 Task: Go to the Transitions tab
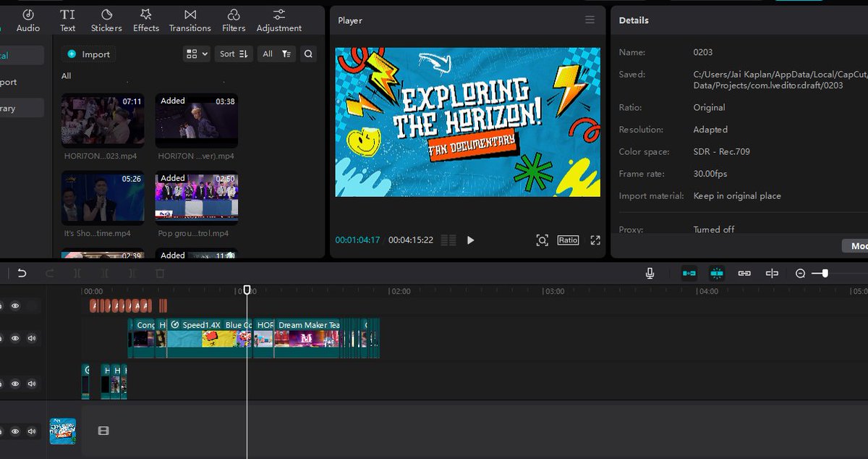pyautogui.click(x=190, y=20)
